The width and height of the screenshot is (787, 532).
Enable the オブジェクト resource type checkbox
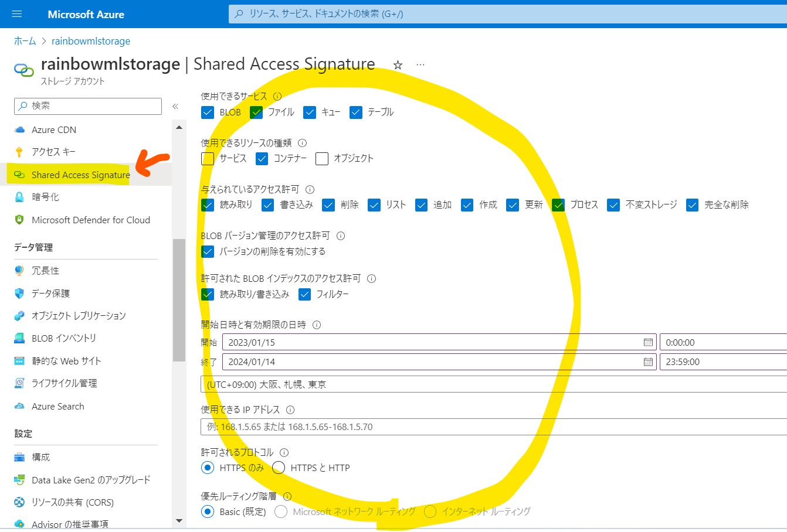click(x=321, y=159)
